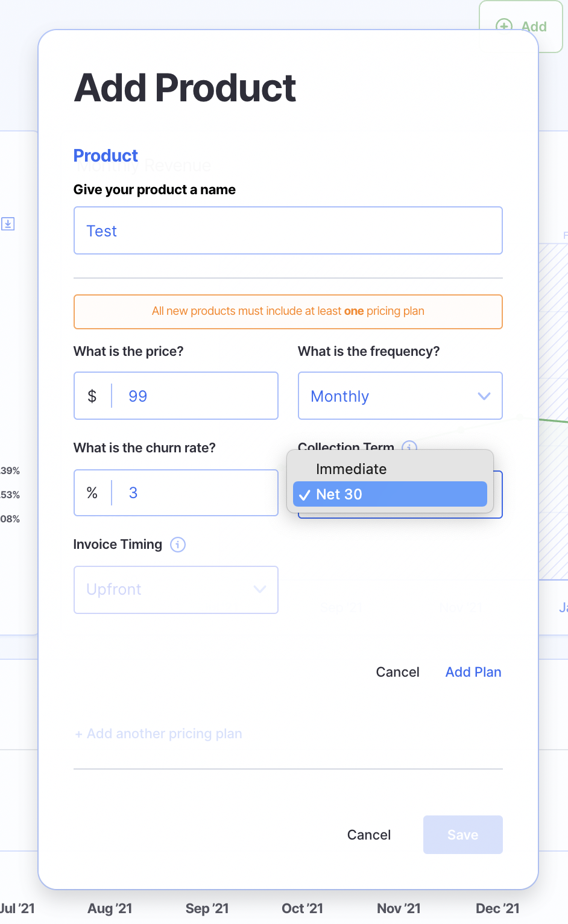Click the plus Add button icon
568x924 pixels.
pyautogui.click(x=503, y=27)
